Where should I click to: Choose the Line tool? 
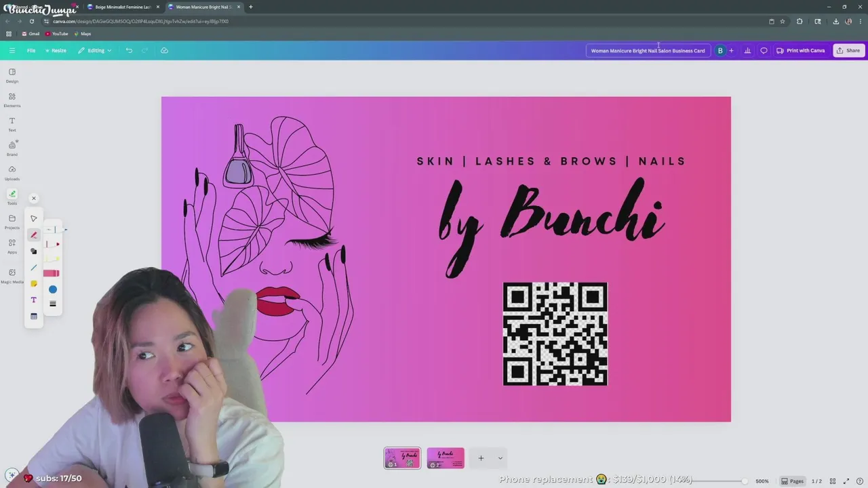click(x=34, y=267)
